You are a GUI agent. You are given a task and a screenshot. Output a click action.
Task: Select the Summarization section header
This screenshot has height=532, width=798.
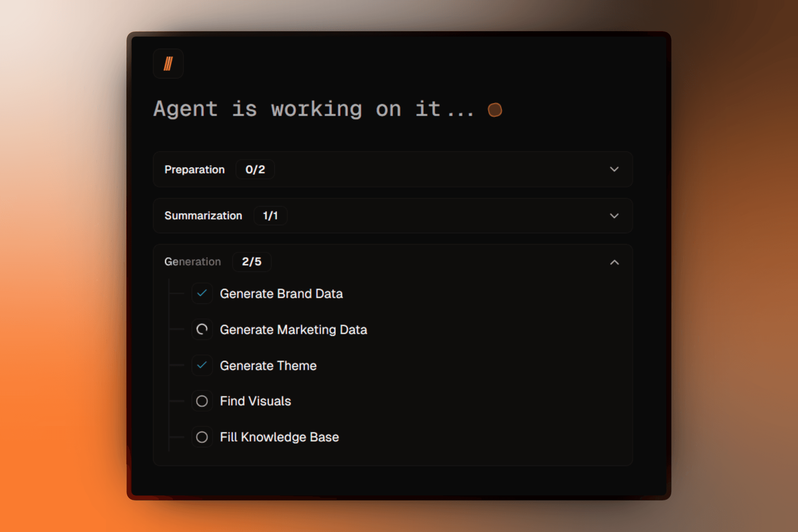point(203,216)
